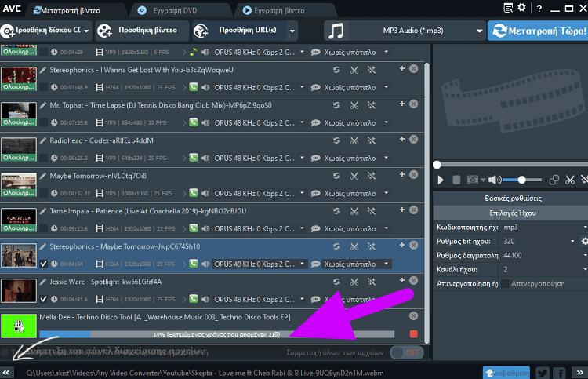Open the help question mark icon

click(x=539, y=9)
